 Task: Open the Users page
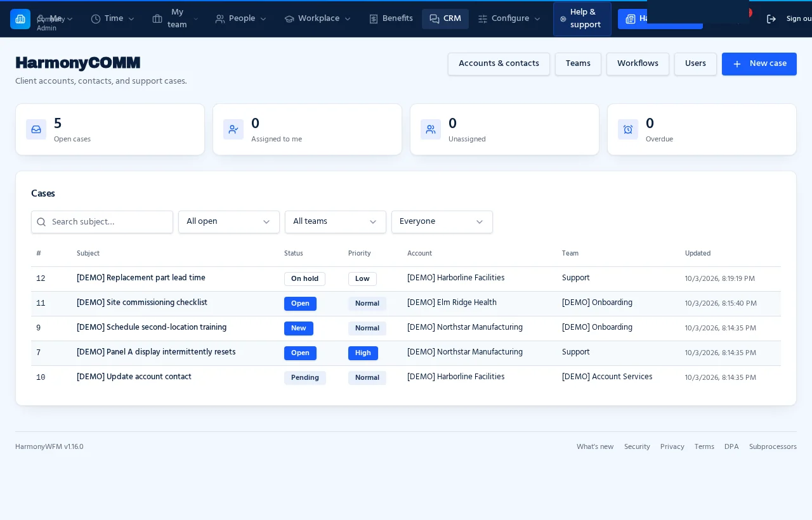click(695, 64)
